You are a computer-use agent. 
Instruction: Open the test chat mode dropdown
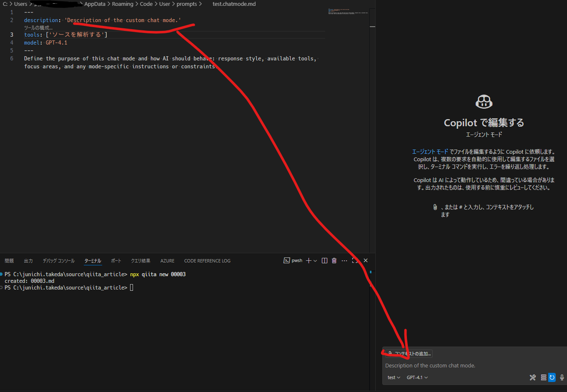[394, 377]
